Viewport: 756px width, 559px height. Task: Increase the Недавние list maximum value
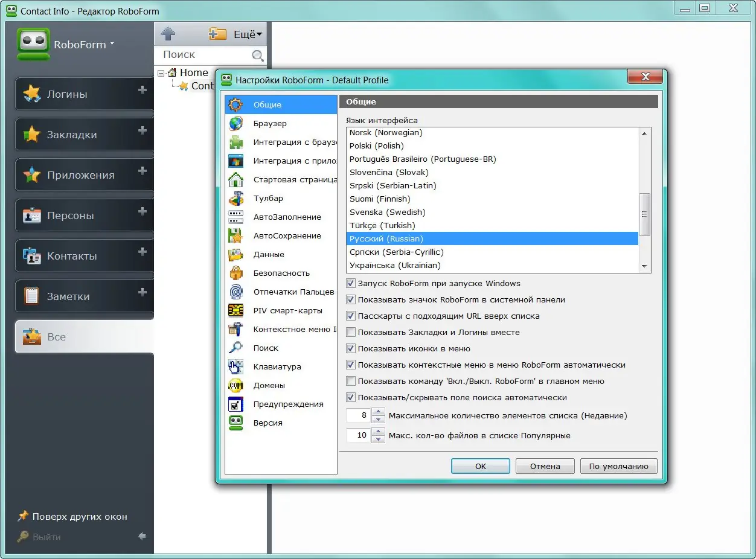(378, 412)
